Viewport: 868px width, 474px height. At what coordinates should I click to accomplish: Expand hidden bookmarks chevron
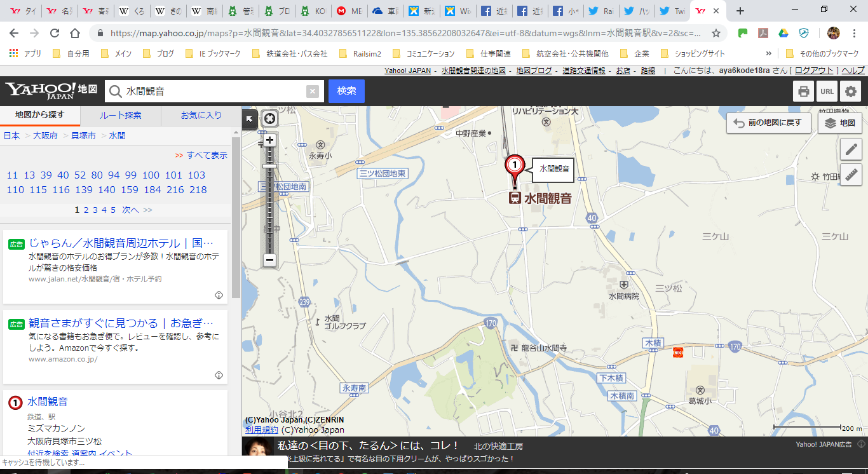pos(769,54)
